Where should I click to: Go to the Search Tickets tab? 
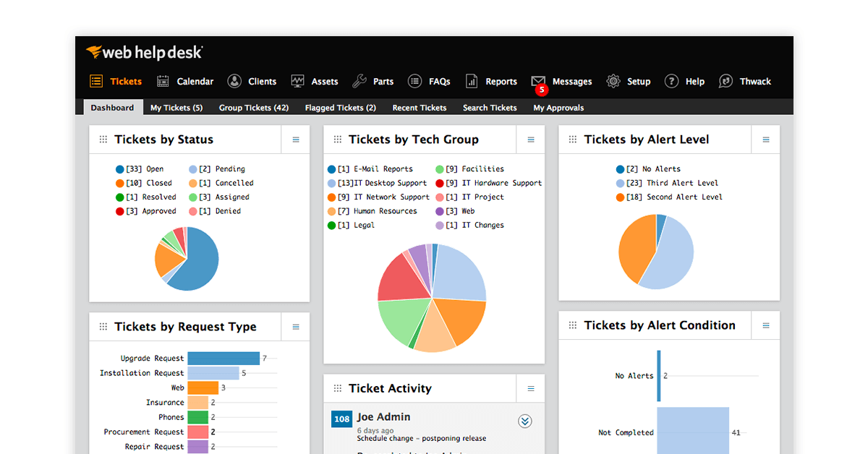490,108
